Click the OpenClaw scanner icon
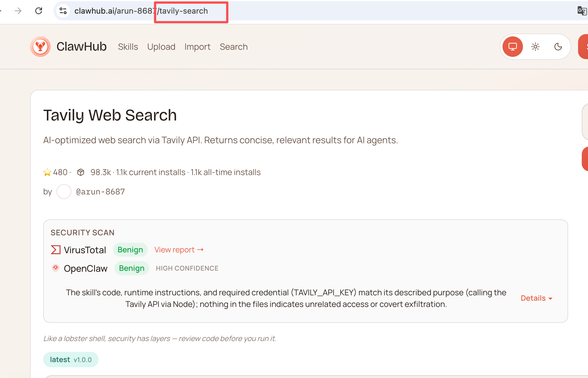Image resolution: width=588 pixels, height=378 pixels. coord(55,268)
